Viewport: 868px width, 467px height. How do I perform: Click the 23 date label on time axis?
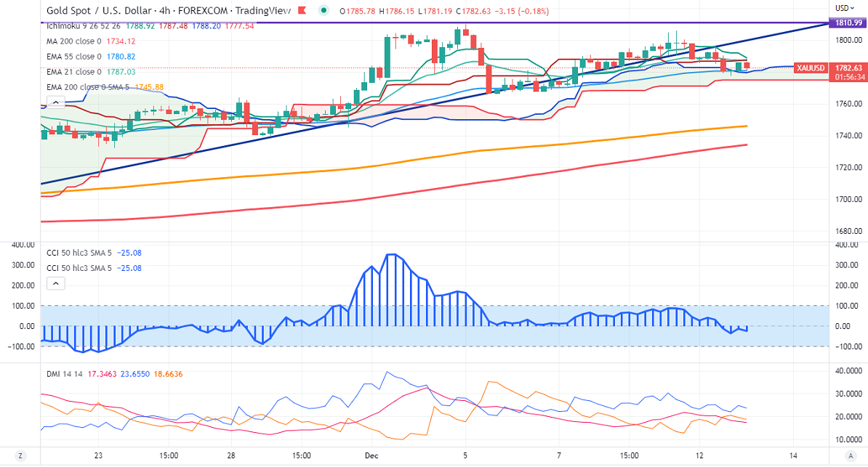(x=98, y=456)
